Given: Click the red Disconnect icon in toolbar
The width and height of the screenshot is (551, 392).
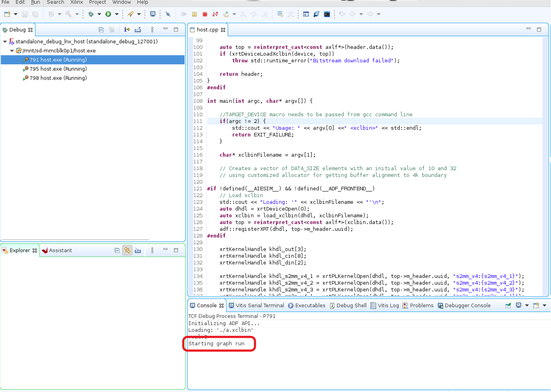Looking at the screenshot, I should tap(215, 14).
